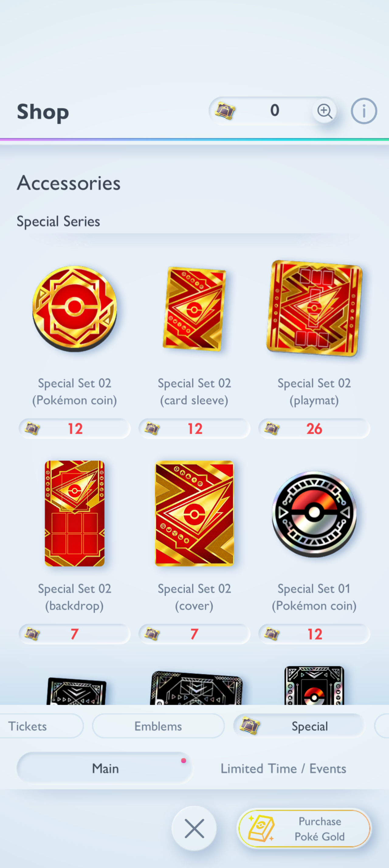The width and height of the screenshot is (389, 868).
Task: Select the Special Set 02 cover item
Action: (194, 514)
